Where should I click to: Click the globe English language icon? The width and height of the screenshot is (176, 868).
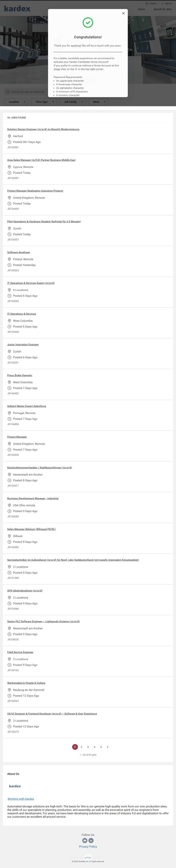pos(147,3)
